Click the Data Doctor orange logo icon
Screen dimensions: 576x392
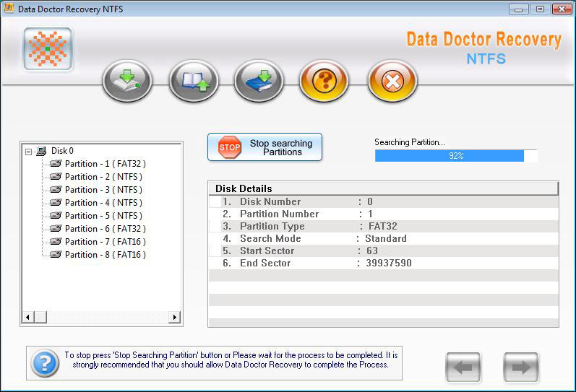click(x=48, y=49)
